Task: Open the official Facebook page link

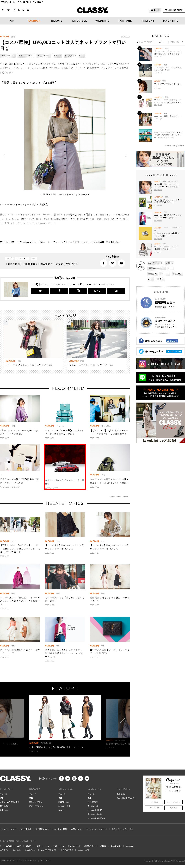Action: click(x=160, y=341)
